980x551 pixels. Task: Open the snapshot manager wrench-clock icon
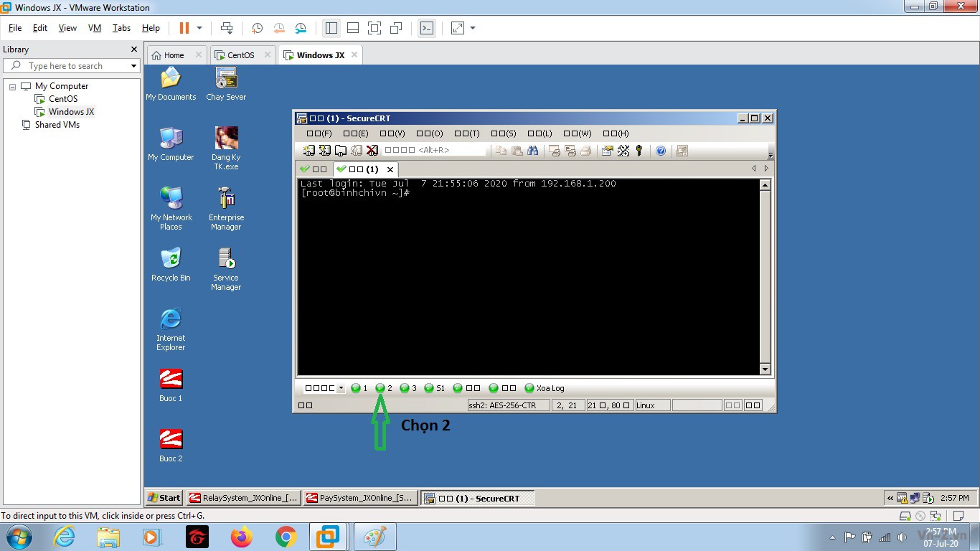pyautogui.click(x=301, y=28)
